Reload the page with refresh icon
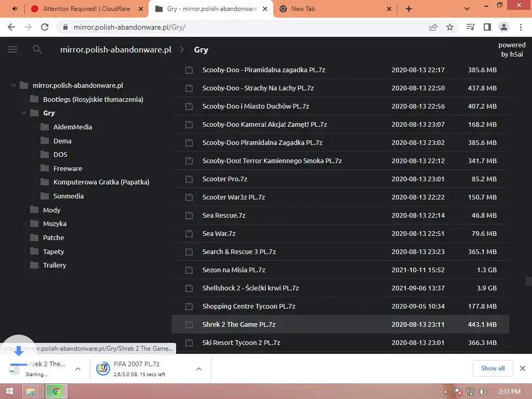The height and width of the screenshot is (399, 532). pyautogui.click(x=45, y=27)
